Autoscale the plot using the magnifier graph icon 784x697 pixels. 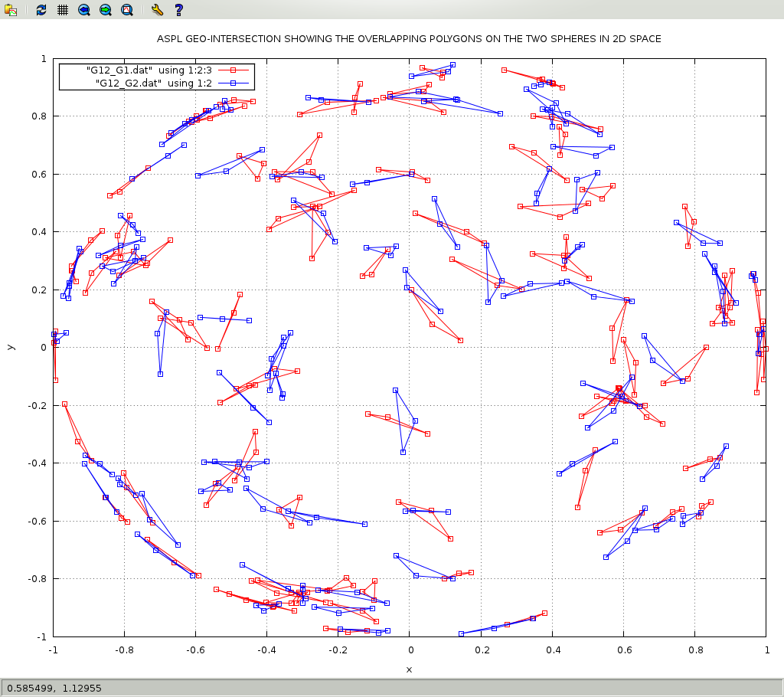[126, 10]
